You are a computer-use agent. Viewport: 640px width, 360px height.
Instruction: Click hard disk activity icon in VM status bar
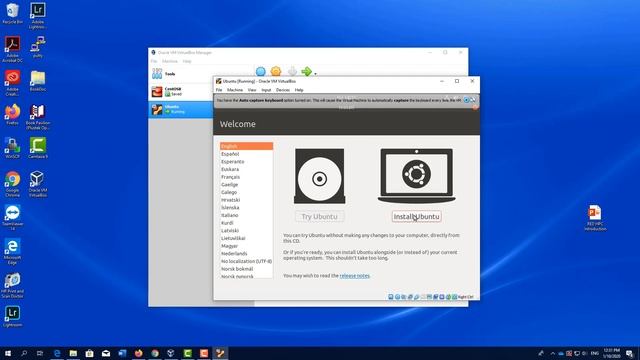point(391,297)
